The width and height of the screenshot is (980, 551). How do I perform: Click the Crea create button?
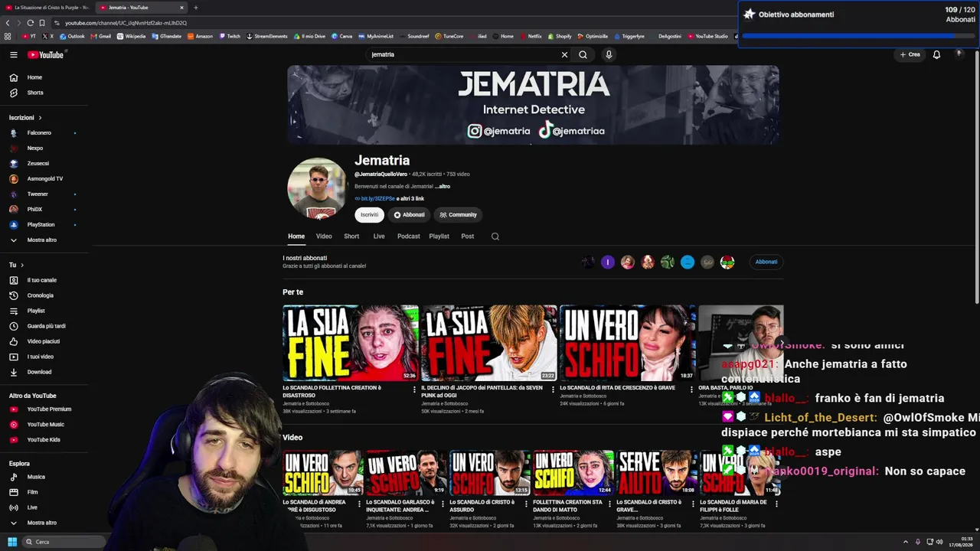coord(910,54)
